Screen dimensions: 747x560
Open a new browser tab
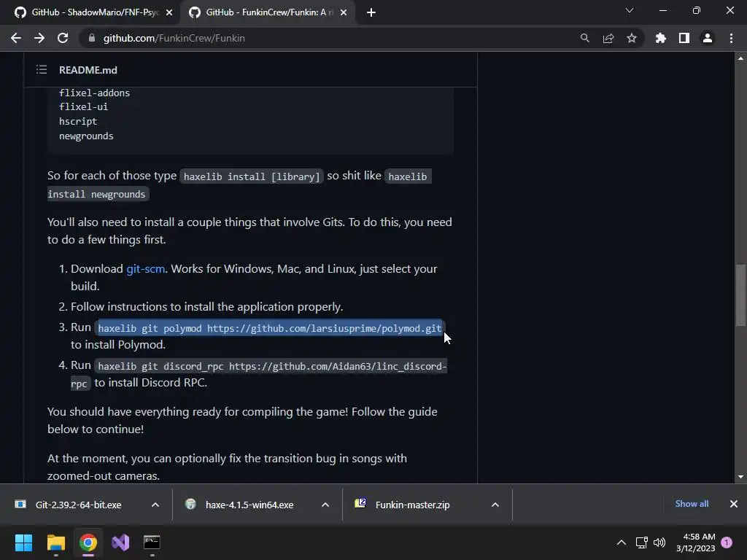371,13
